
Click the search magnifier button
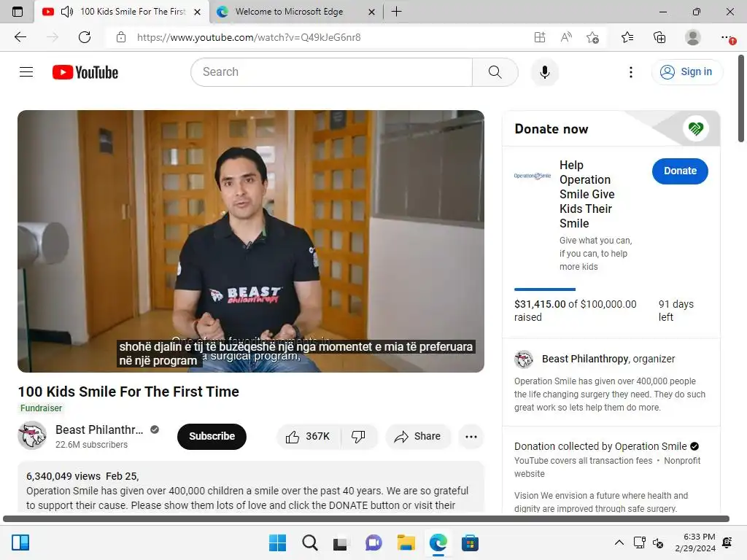(495, 72)
